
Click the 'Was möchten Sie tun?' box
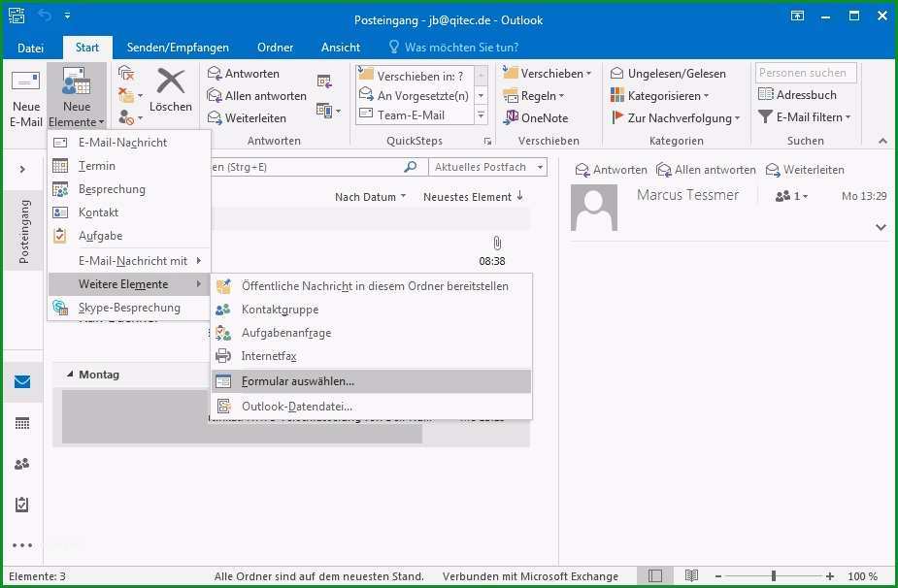[454, 47]
